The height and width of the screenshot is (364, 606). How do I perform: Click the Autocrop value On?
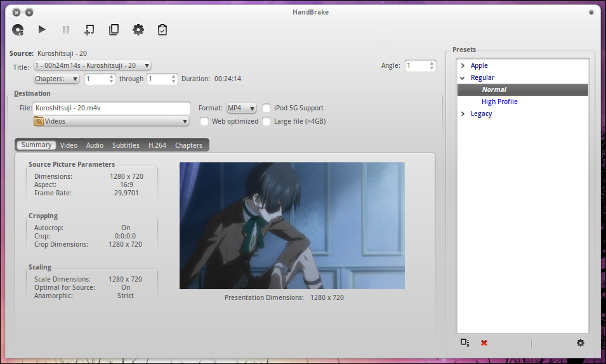click(x=126, y=228)
